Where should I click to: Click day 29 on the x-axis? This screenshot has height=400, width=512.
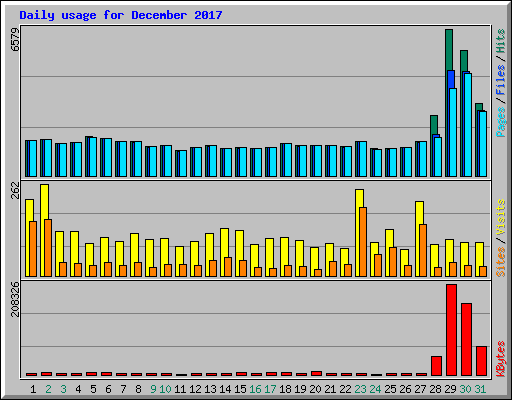coord(450,389)
